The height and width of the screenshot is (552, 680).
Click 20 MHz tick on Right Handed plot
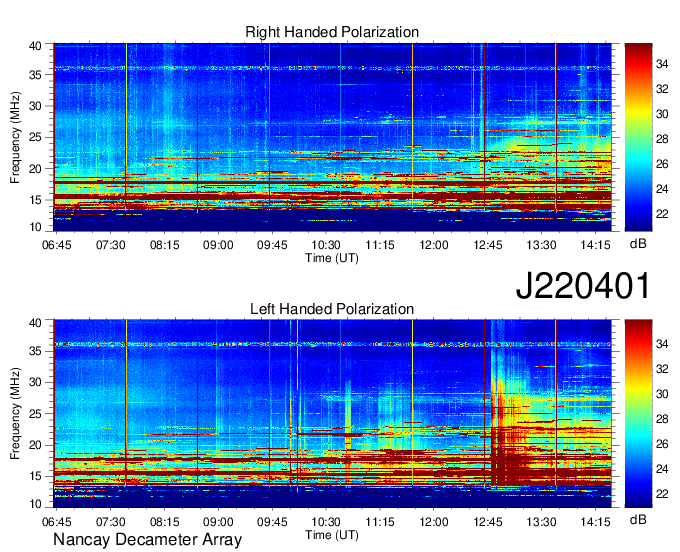coord(35,169)
